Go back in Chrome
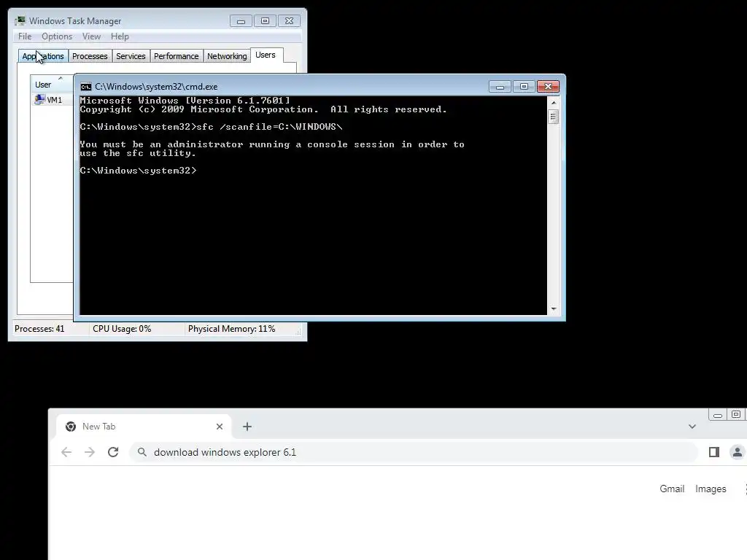Image resolution: width=747 pixels, height=560 pixels. tap(66, 452)
